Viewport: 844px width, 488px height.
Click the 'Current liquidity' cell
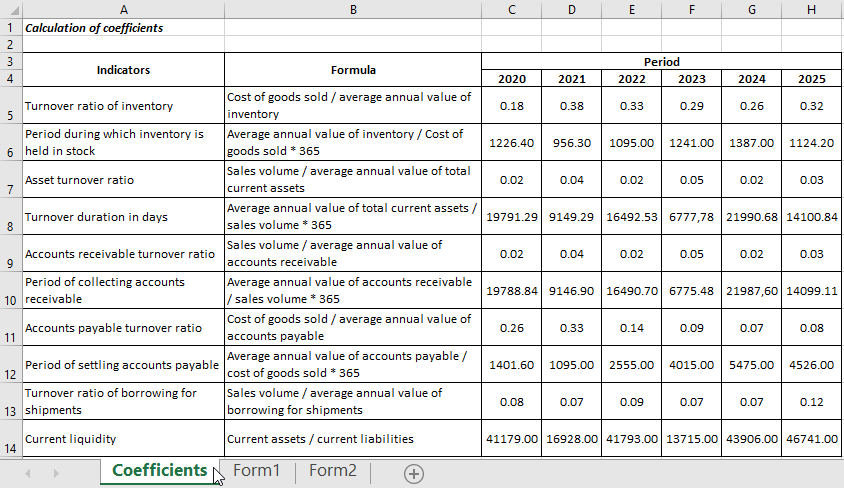123,439
